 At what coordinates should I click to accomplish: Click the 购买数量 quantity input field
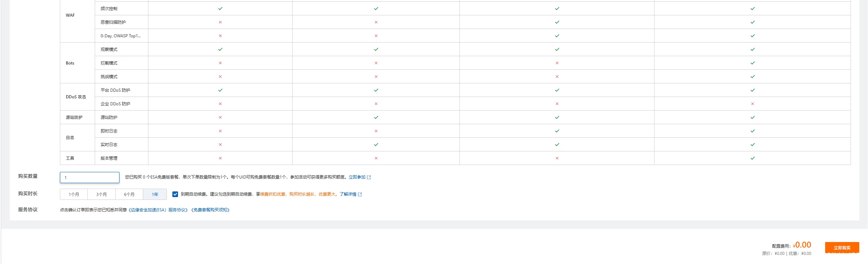coord(90,178)
